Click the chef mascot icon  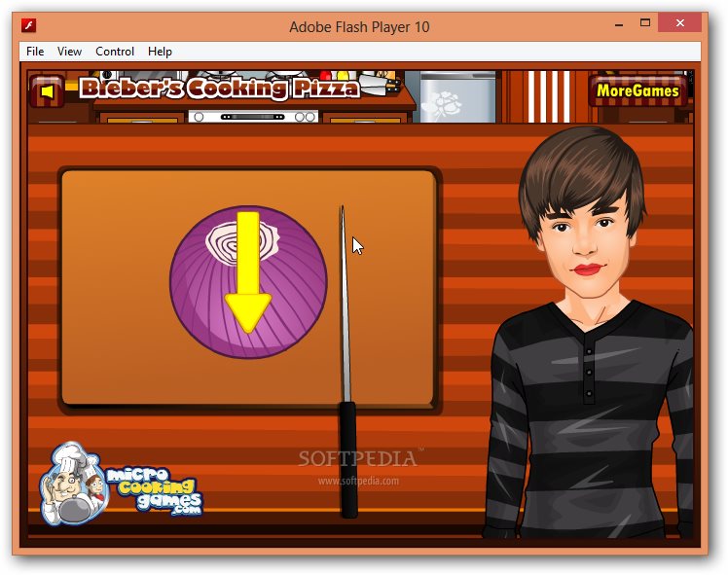click(x=74, y=484)
